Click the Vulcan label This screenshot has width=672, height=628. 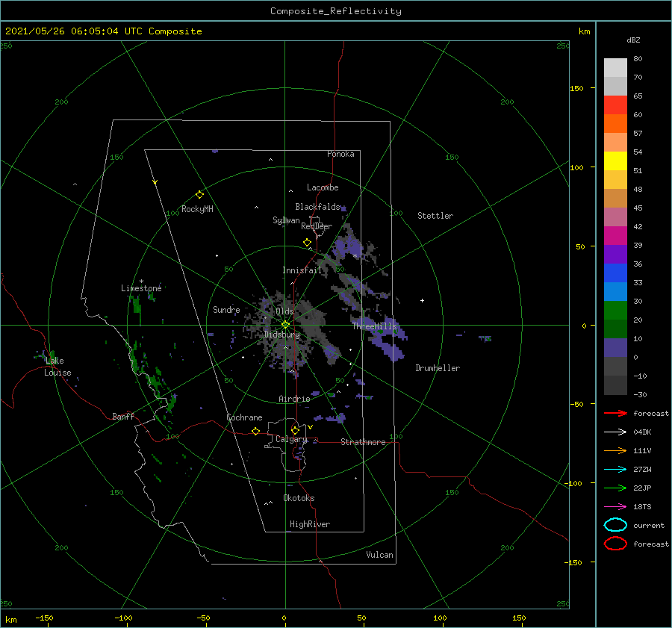click(x=379, y=555)
